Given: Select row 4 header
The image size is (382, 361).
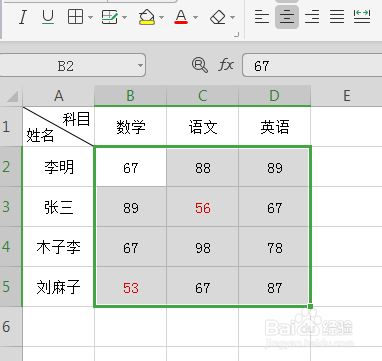Looking at the screenshot, I should [x=11, y=247].
